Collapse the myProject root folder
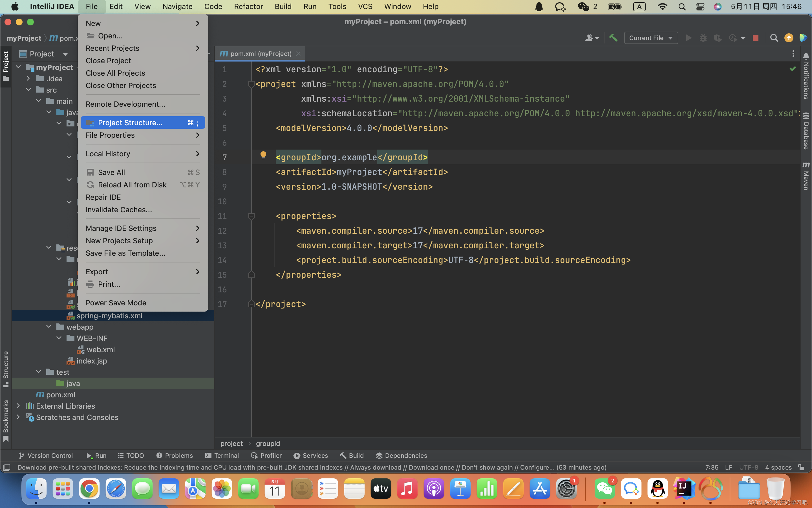This screenshot has width=812, height=508. 18,67
